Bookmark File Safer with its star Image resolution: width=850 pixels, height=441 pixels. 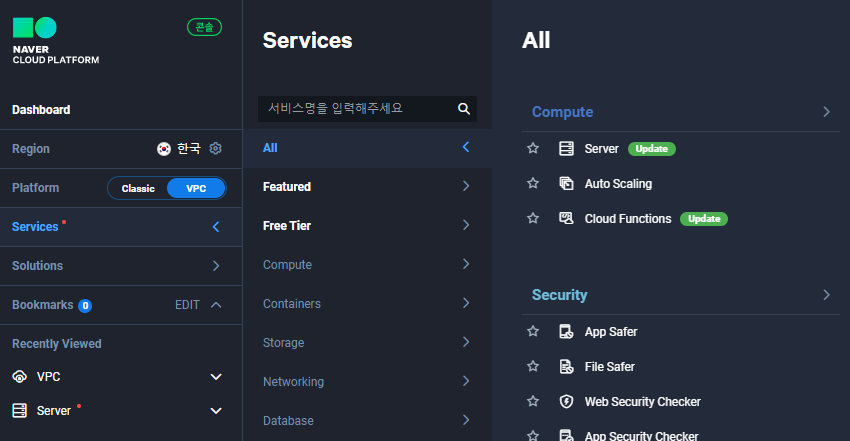coord(533,366)
